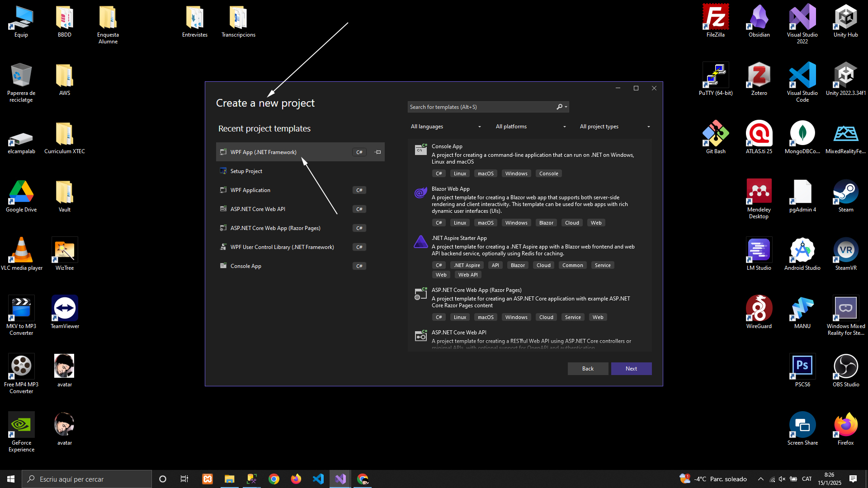Expand the All platforms dropdown
The image size is (868, 488).
530,127
